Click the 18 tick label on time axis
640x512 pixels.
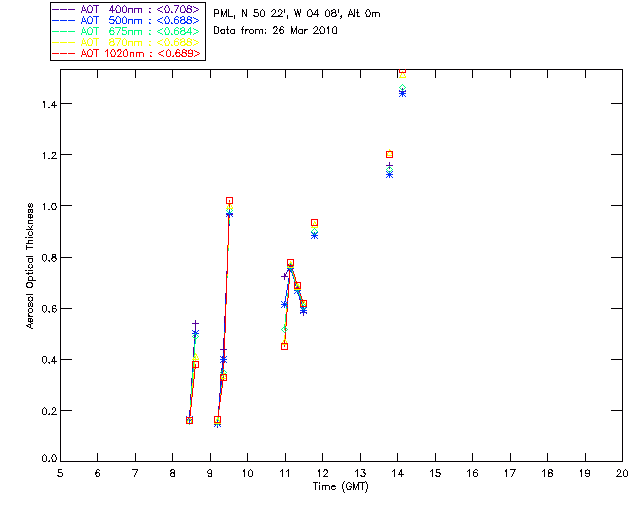[x=547, y=473]
